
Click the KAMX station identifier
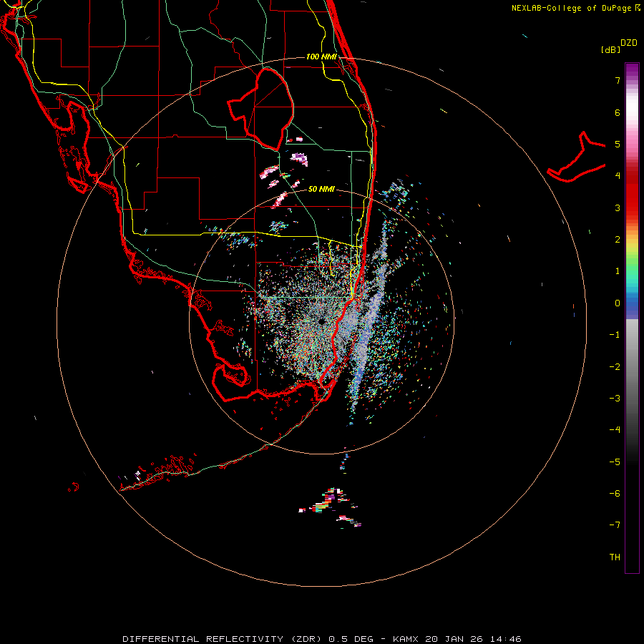tap(406, 639)
